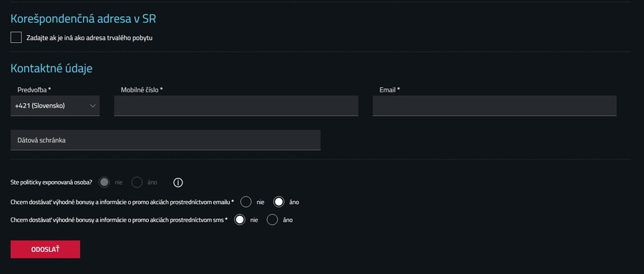Submit the form with ODOSLAŤ button
This screenshot has height=274, width=644.
pyautogui.click(x=45, y=250)
